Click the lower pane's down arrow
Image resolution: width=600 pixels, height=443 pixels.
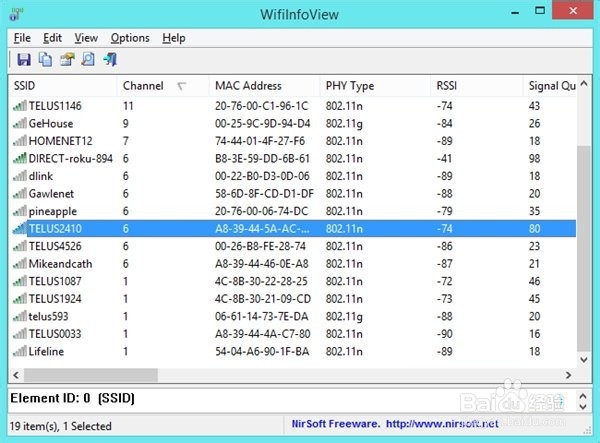[x=583, y=406]
